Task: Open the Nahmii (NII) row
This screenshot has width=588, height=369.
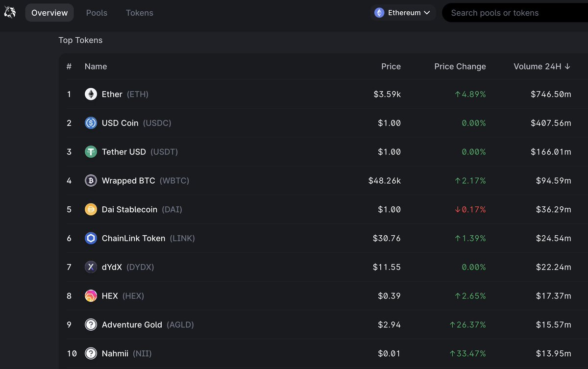Action: 323,353
